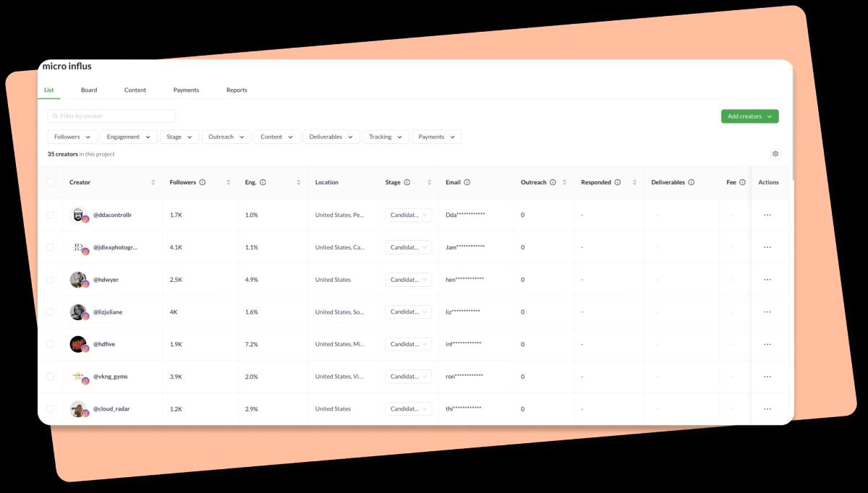The width and height of the screenshot is (868, 493).
Task: Open Stage dropdown for @vkng_gyms
Action: (409, 377)
